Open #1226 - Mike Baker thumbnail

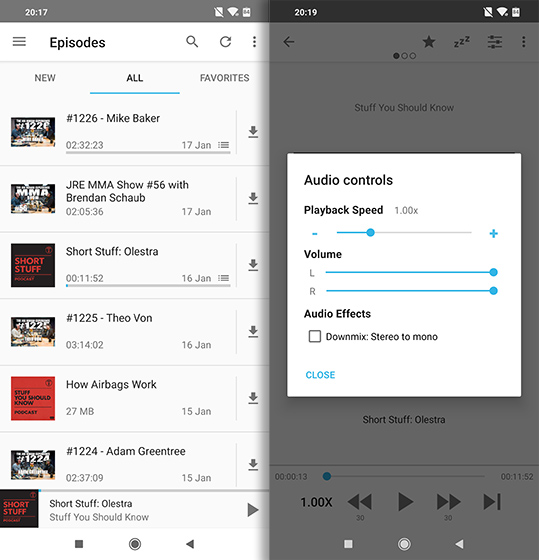coord(33,132)
